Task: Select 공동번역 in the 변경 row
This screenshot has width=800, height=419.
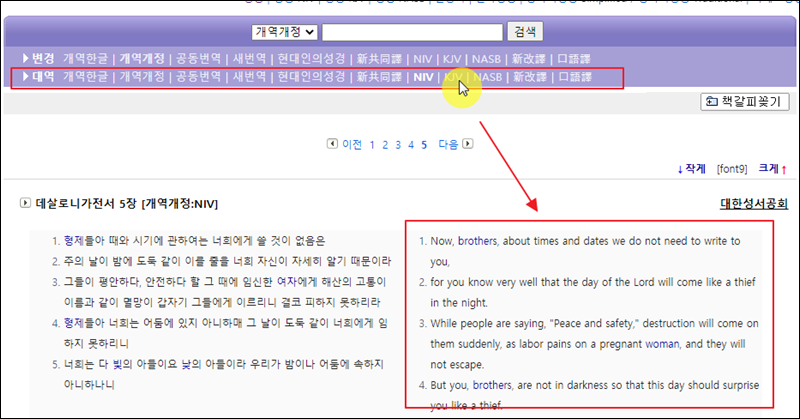Action: click(x=198, y=59)
